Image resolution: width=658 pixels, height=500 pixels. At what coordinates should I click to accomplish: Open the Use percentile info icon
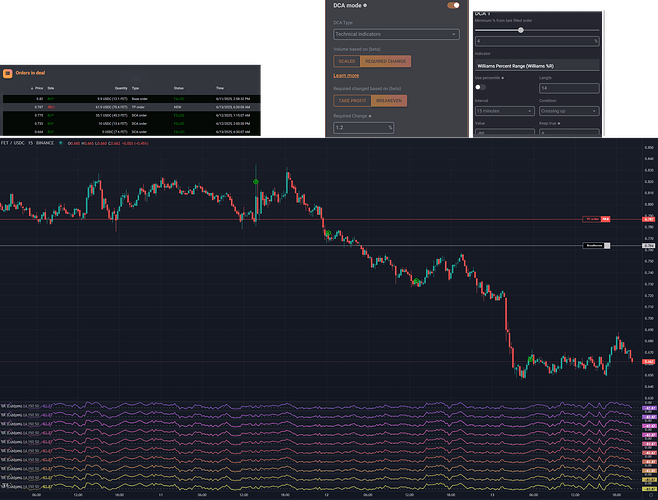click(x=503, y=78)
